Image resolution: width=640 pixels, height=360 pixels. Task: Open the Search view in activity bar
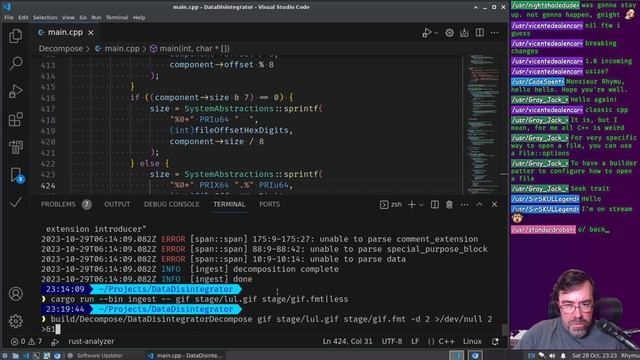16,63
